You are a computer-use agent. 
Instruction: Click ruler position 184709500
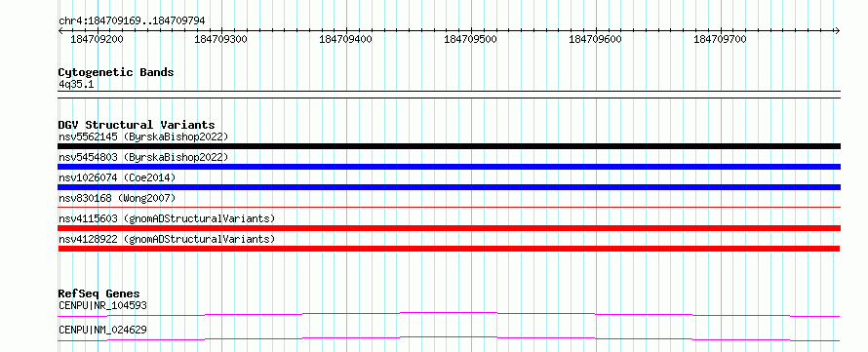[x=471, y=39]
